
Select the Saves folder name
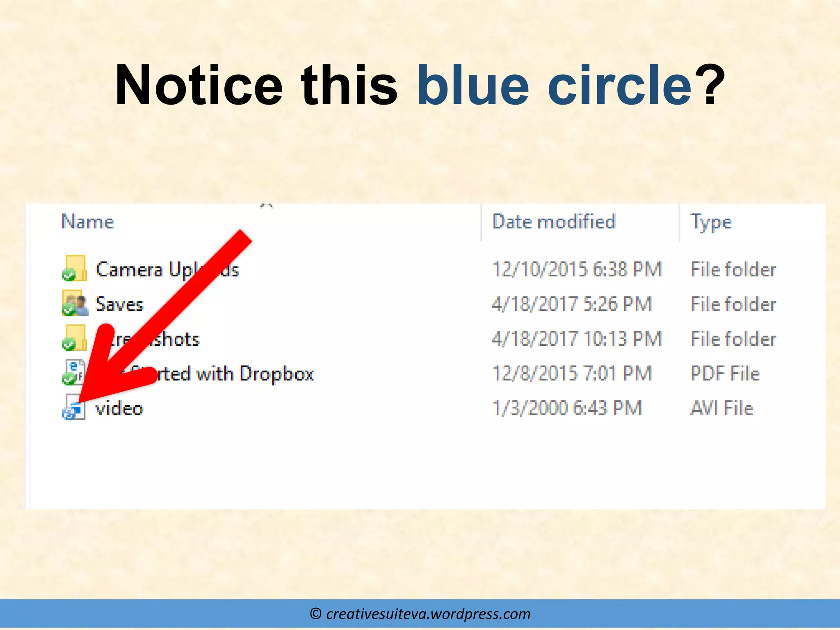[119, 304]
